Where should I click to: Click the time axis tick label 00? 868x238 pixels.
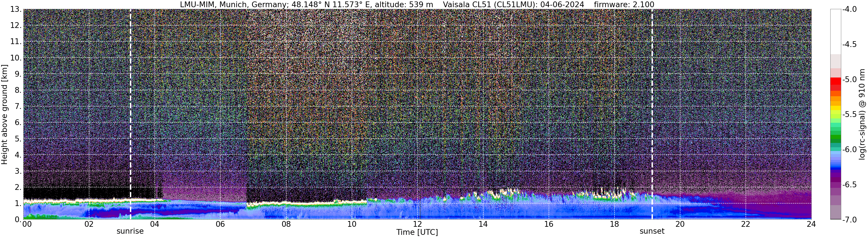27,224
